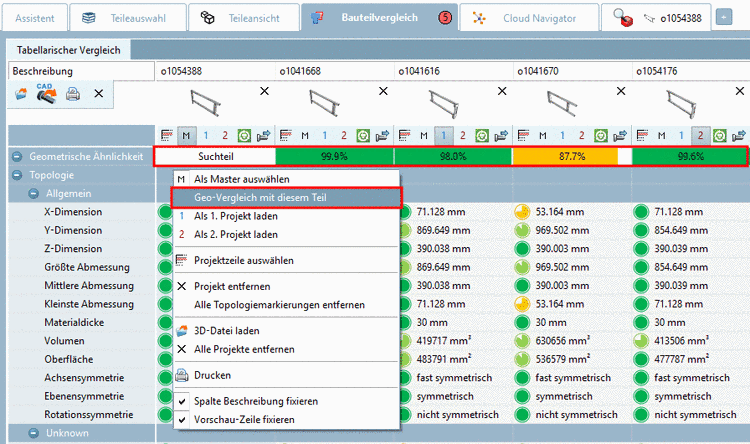Choose Projektzeile auswählen in the menu
The width and height of the screenshot is (750, 444).
pos(286,260)
